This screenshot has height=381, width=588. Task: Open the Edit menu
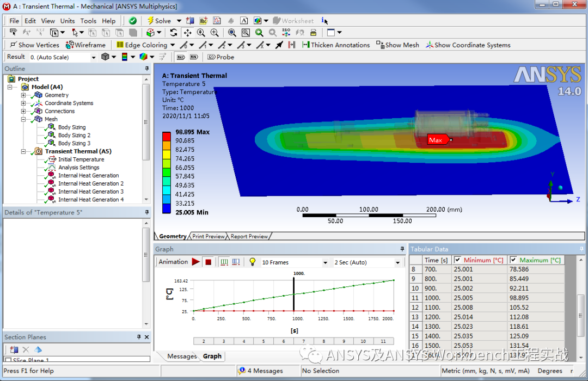30,21
